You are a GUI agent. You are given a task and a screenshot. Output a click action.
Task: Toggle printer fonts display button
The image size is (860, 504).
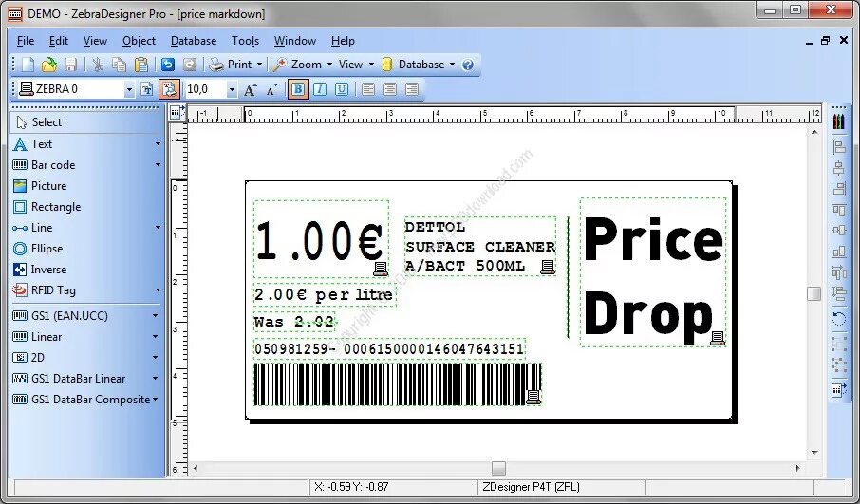[169, 89]
